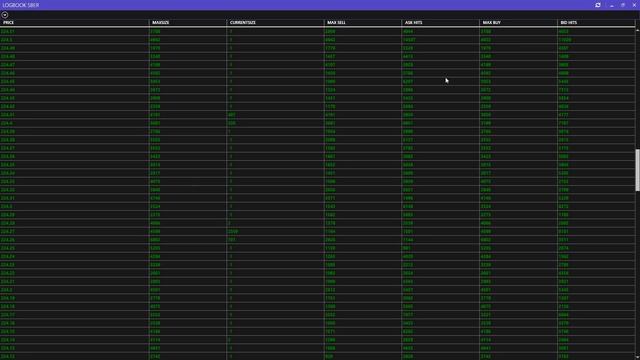This screenshot has height=360, width=640.
Task: Click the vertical scrollbar thumb
Action: 637,170
